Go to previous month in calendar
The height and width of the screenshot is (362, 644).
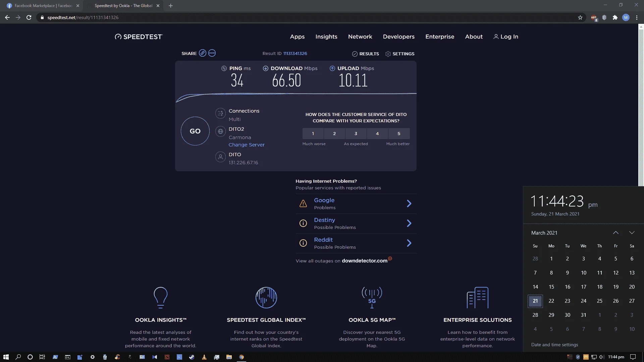point(616,233)
